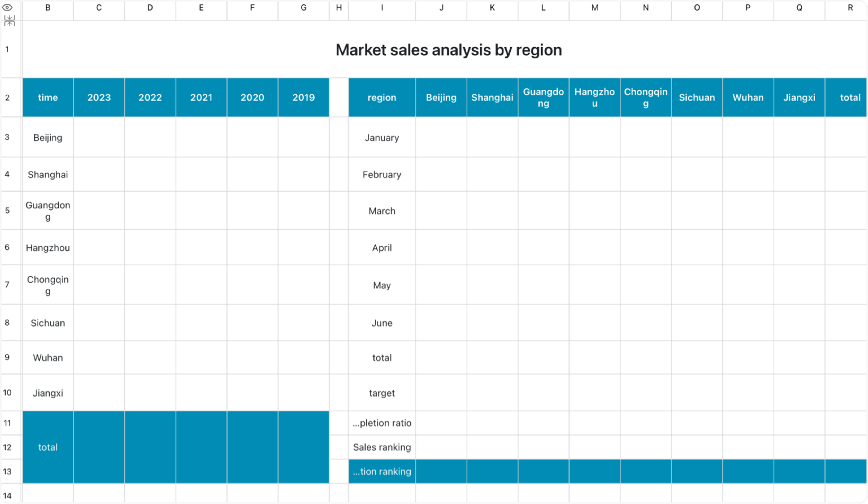Click the 'March' cell
The height and width of the screenshot is (504, 868).
(x=382, y=211)
